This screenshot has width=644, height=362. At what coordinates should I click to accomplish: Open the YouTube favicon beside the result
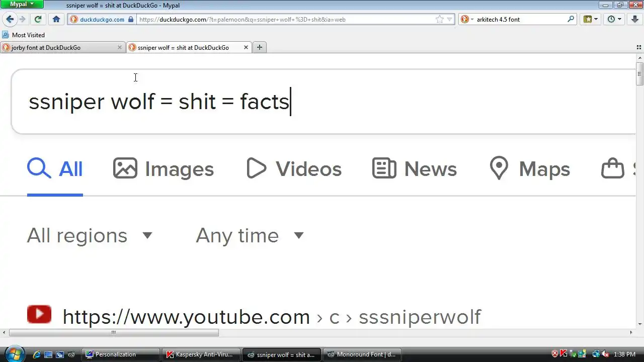click(39, 315)
